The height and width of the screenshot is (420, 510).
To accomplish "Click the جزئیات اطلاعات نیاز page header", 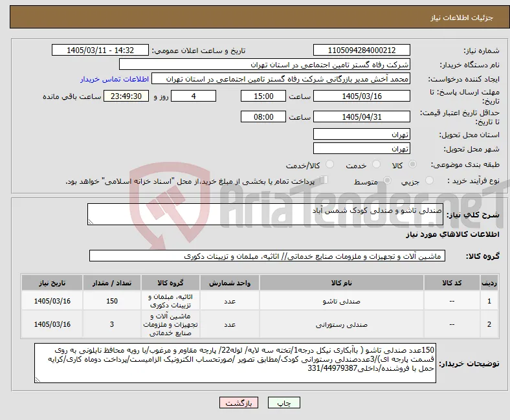I will tap(462, 17).
